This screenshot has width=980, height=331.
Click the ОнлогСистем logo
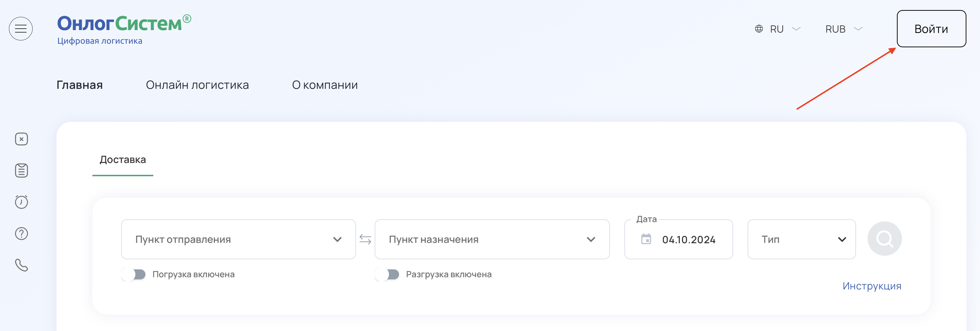(x=124, y=24)
